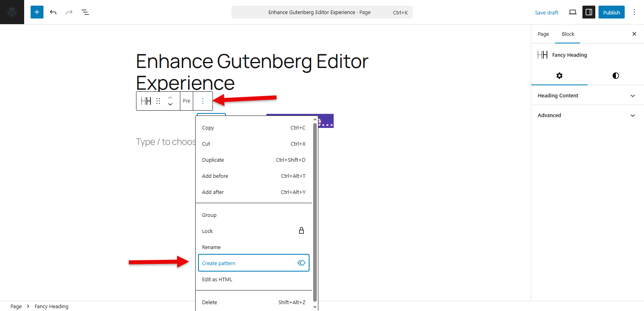Choose Rename in block menu
644x311 pixels.
click(x=254, y=247)
